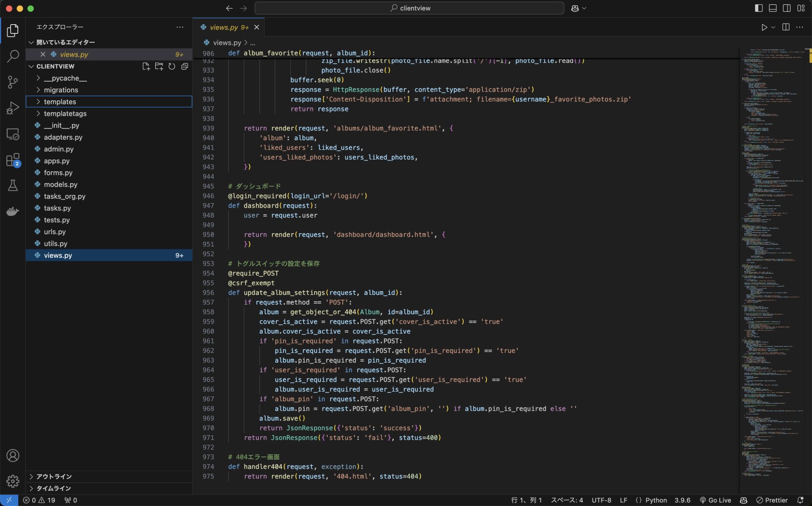Expand the アウトライン section
The width and height of the screenshot is (812, 506).
pos(54,476)
